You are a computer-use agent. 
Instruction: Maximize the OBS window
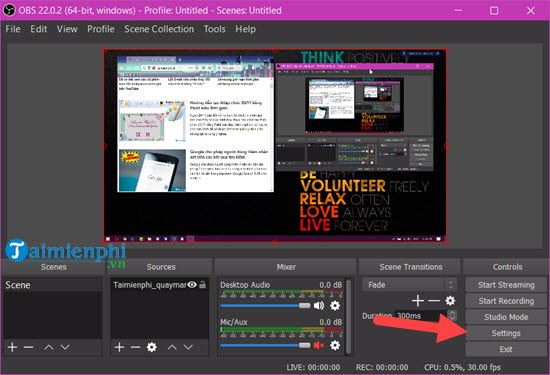494,11
